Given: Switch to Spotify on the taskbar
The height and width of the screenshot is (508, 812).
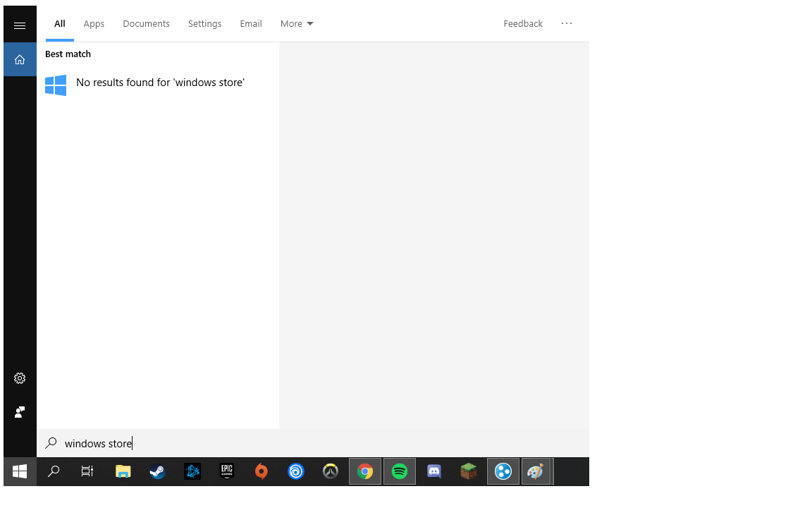Looking at the screenshot, I should 399,472.
